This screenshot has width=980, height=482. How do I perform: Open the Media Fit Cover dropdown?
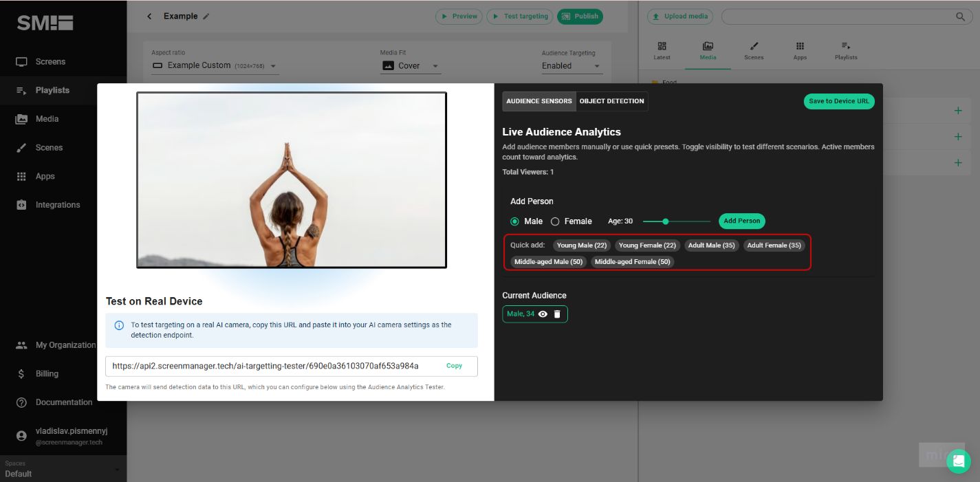411,66
